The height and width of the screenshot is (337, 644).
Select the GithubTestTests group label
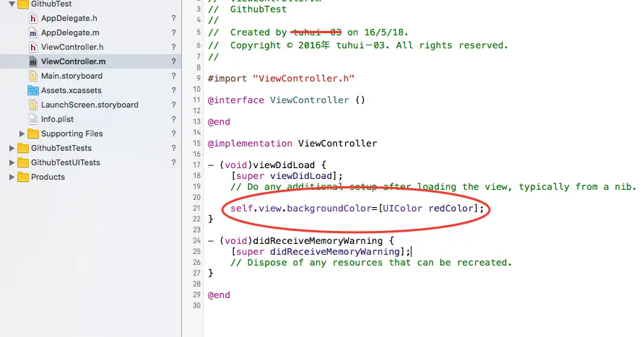[x=61, y=148]
